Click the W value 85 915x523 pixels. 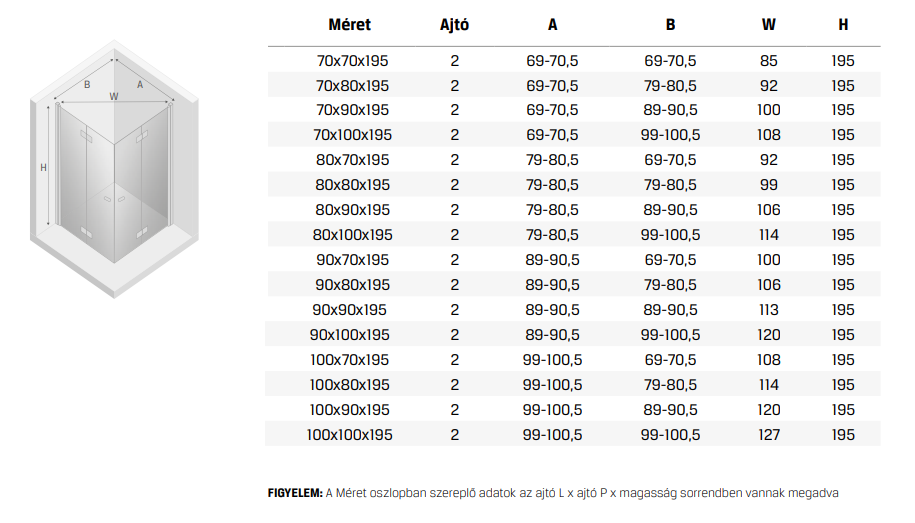[x=769, y=61]
